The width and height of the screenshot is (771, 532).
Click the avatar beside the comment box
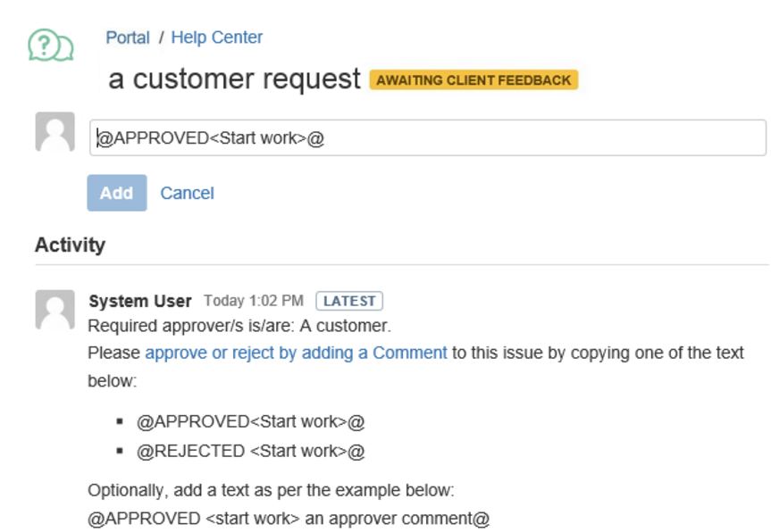click(54, 133)
